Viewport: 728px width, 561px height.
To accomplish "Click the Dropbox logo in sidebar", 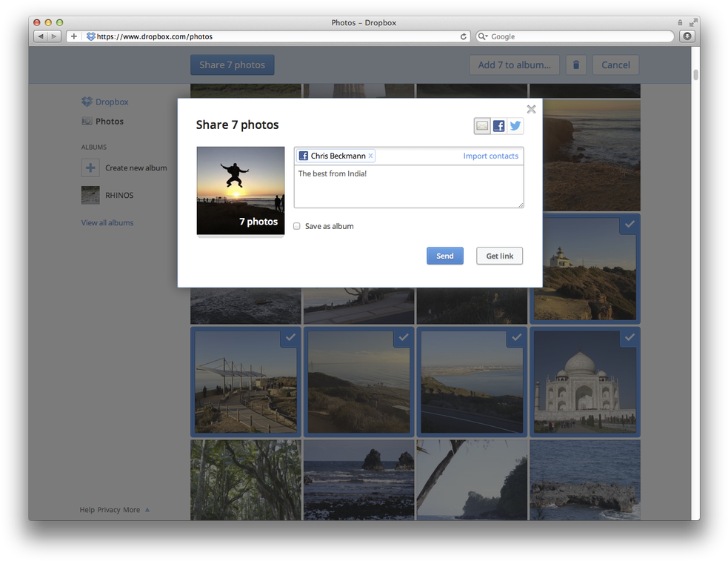I will click(x=87, y=102).
